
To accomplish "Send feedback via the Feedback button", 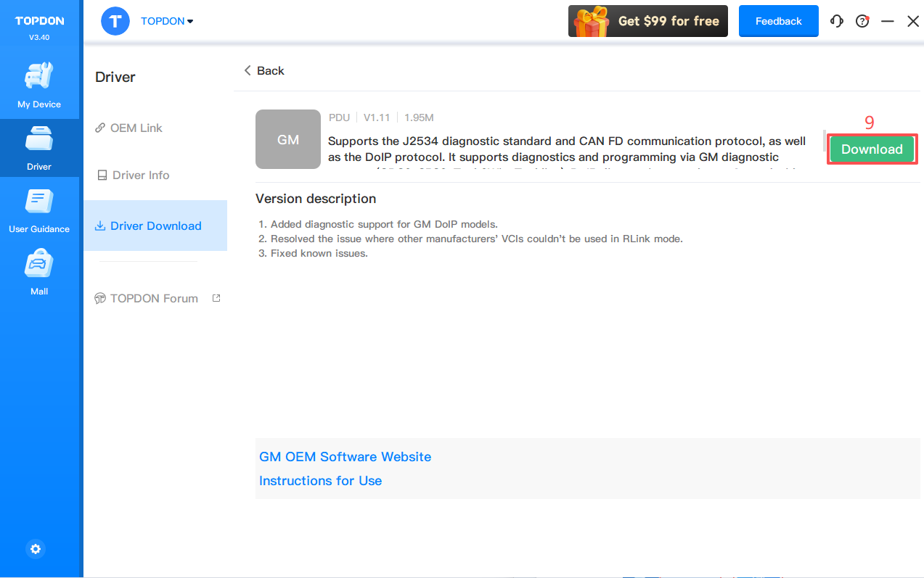I will [778, 21].
